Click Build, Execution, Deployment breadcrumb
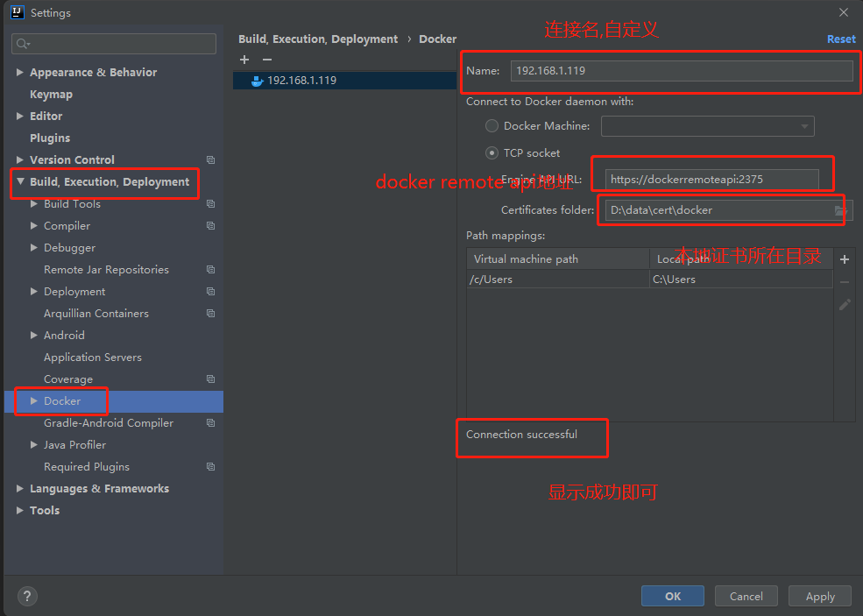863x616 pixels. pos(317,39)
